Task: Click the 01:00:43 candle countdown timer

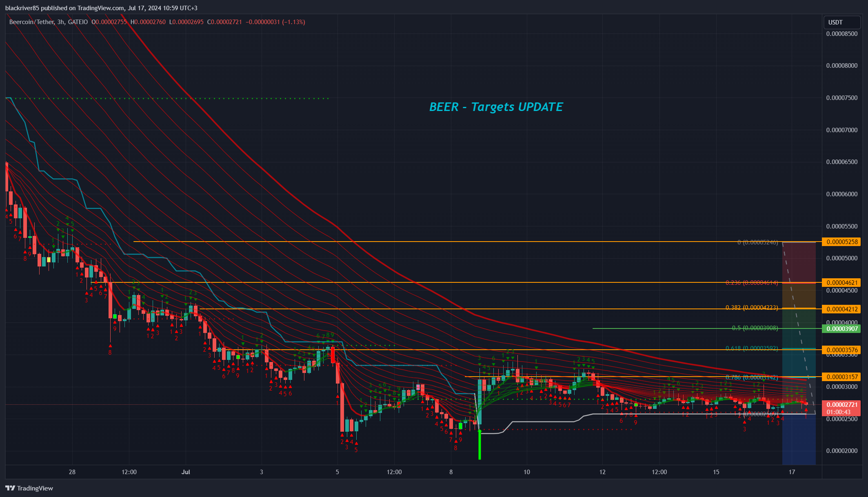Action: [839, 412]
